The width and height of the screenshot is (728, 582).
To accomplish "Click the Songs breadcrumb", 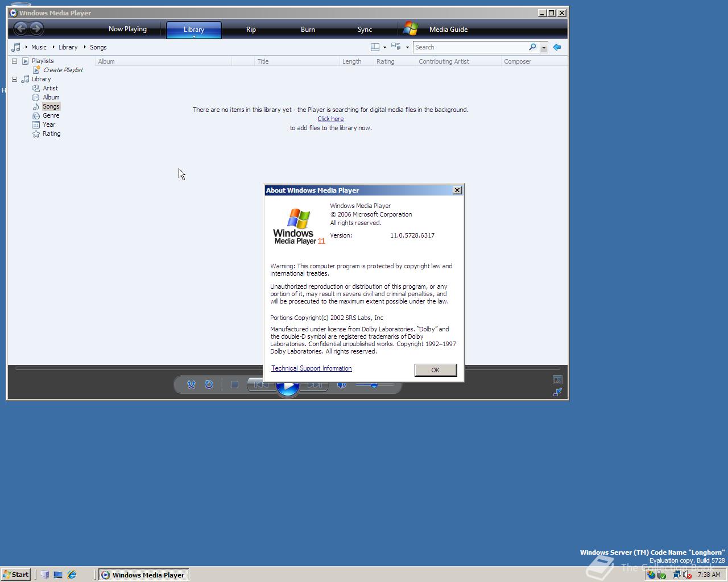I will tap(98, 47).
